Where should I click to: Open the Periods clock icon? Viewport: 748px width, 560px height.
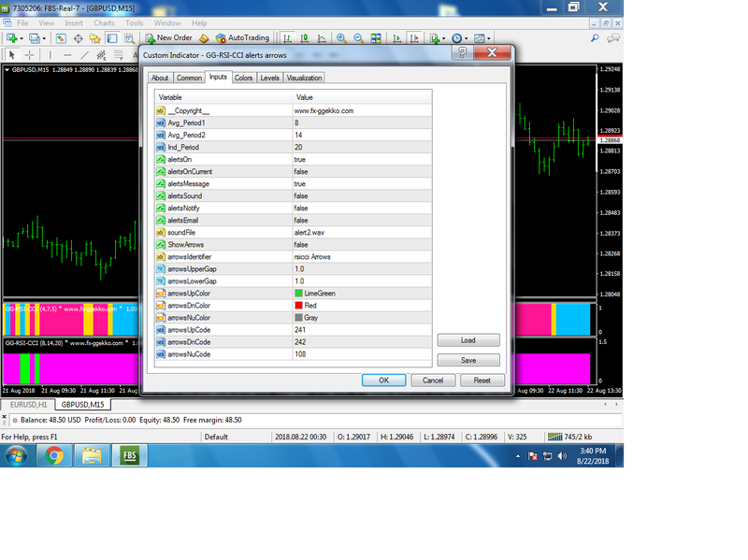456,38
